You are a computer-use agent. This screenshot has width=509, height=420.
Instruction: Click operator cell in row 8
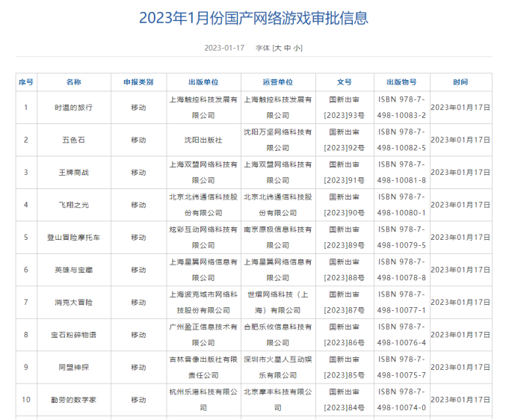pyautogui.click(x=278, y=335)
